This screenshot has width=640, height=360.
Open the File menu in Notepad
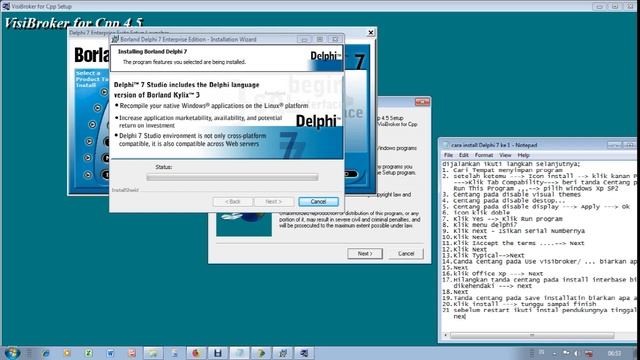point(448,155)
